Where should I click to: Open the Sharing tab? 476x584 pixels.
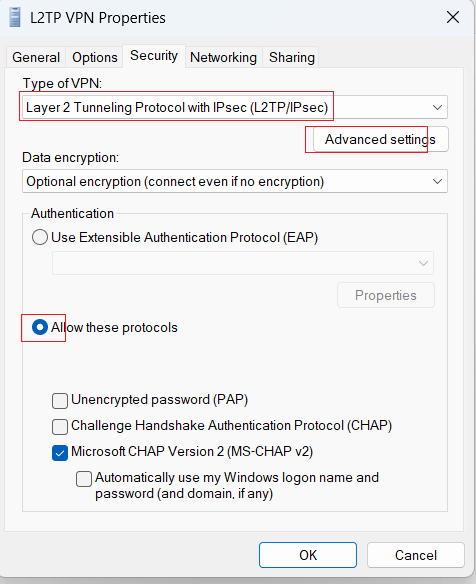point(292,57)
